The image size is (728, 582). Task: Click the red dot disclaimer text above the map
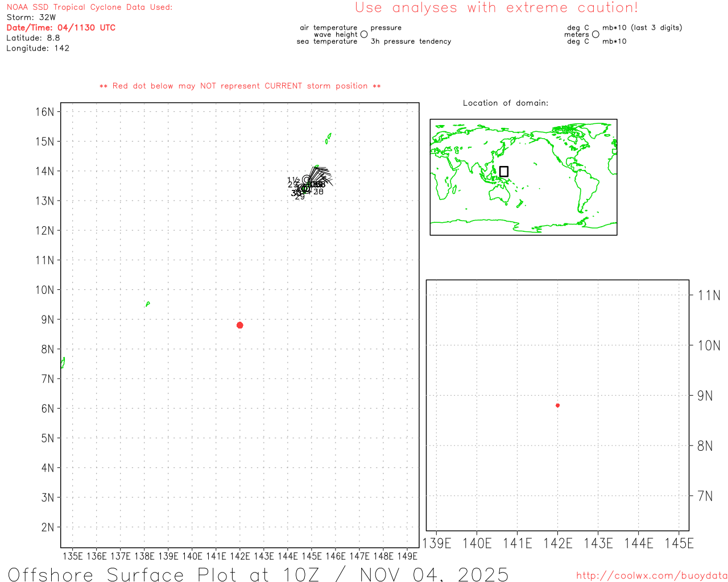pyautogui.click(x=240, y=86)
